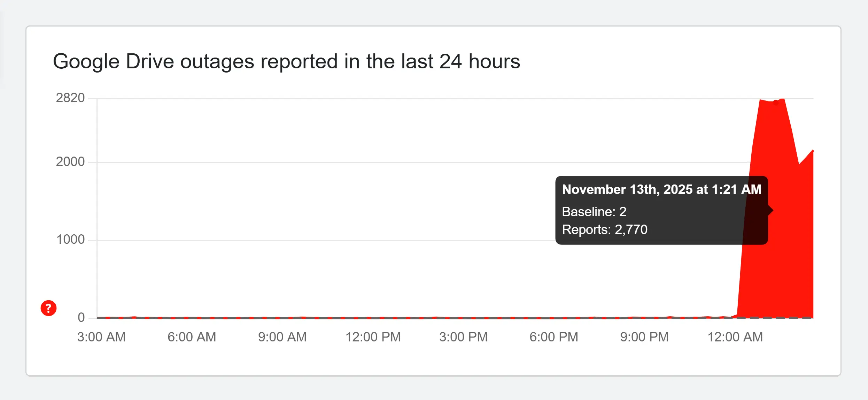The image size is (868, 400).
Task: Click the Baseline: 2 tooltip line
Action: tap(594, 212)
